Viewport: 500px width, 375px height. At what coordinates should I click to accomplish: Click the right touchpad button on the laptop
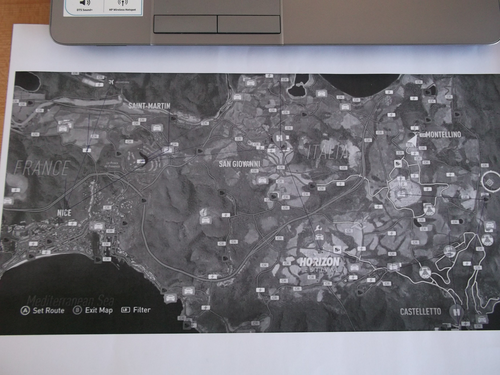tap(249, 24)
